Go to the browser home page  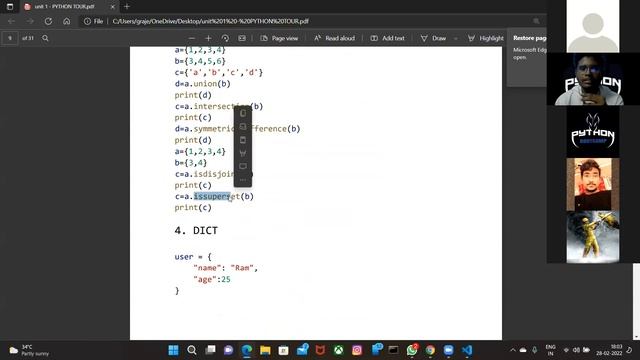67,21
